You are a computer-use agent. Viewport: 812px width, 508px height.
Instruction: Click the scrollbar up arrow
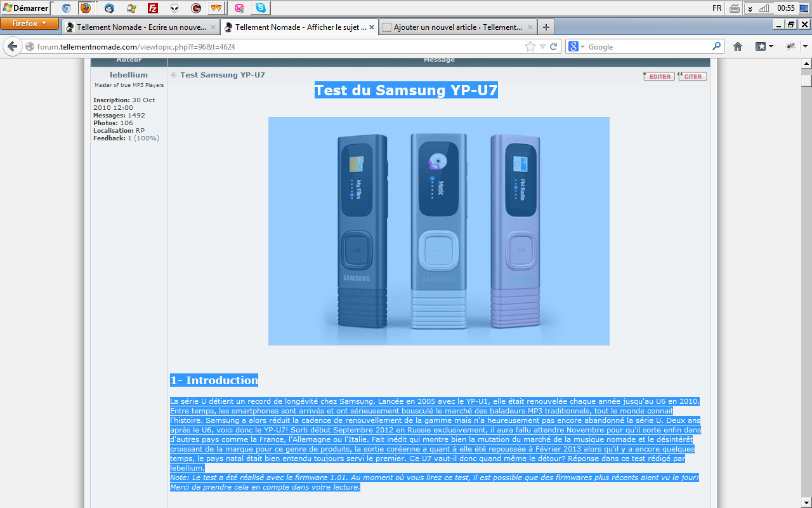pos(806,64)
